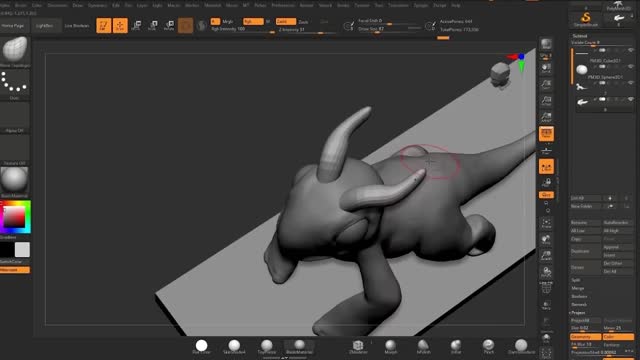
Task: Click the Draw Size slider
Action: [x=389, y=29]
